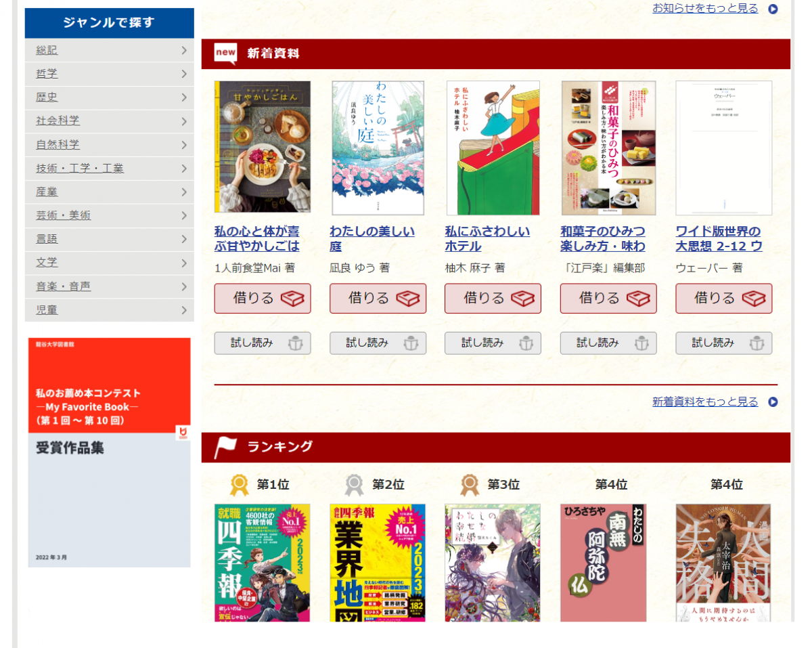This screenshot has height=648, width=812.
Task: Click 業界地図 ranking book cover
Action: (x=378, y=563)
